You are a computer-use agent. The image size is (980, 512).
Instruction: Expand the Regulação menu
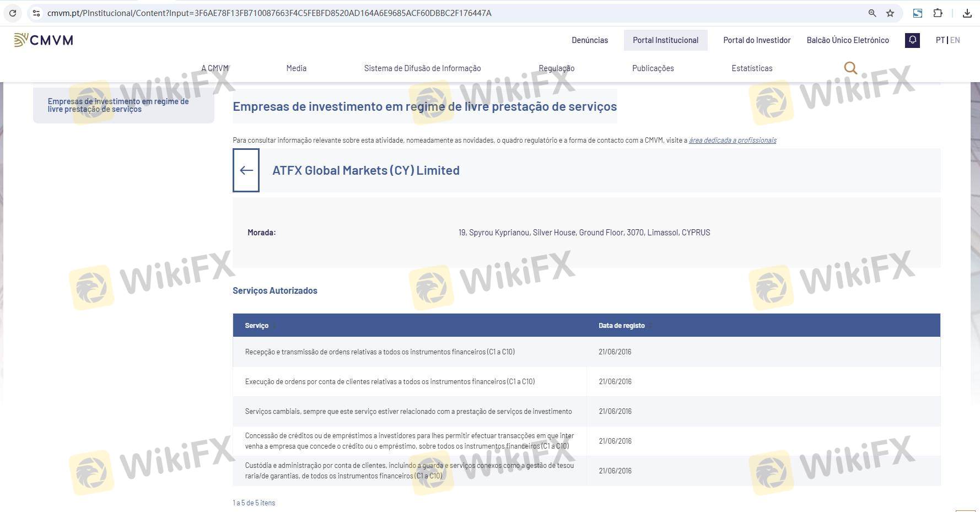point(556,68)
